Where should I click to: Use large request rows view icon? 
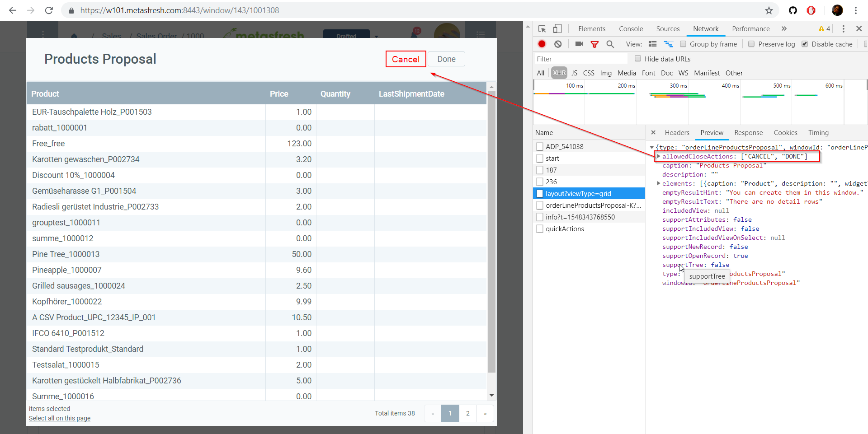coord(653,44)
